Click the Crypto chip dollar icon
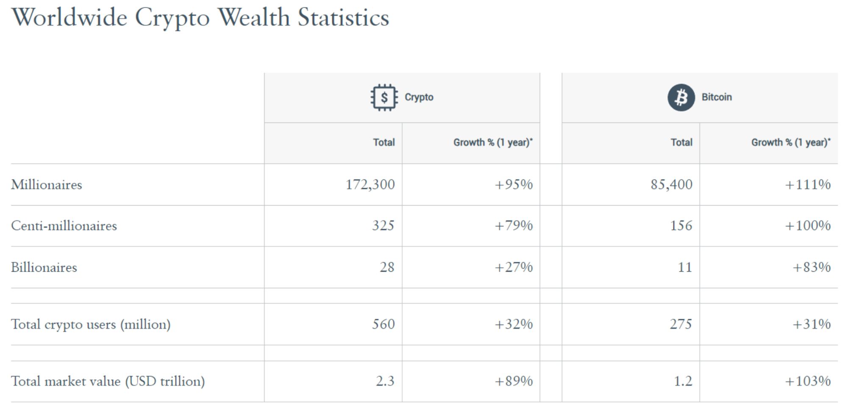 [x=384, y=97]
